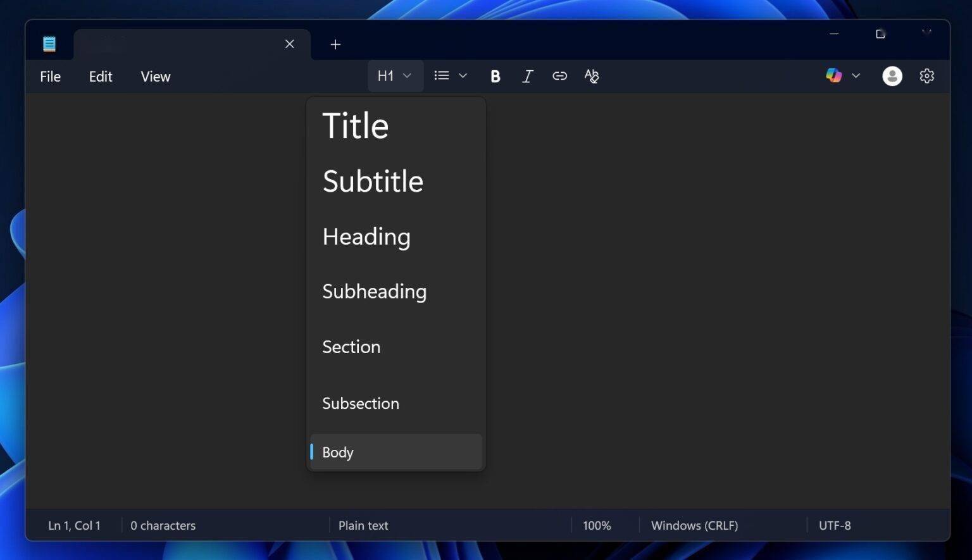Collapse the H1 heading style dropdown
Screen dimensions: 972x560
click(395, 76)
